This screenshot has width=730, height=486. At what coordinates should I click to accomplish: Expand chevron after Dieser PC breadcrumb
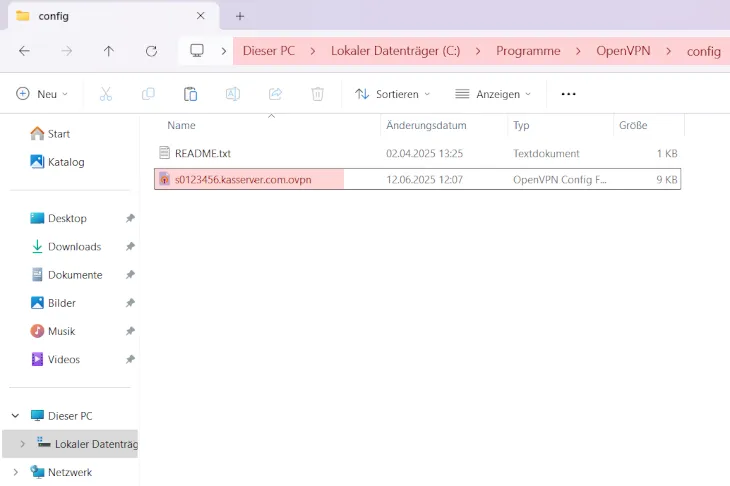click(313, 51)
